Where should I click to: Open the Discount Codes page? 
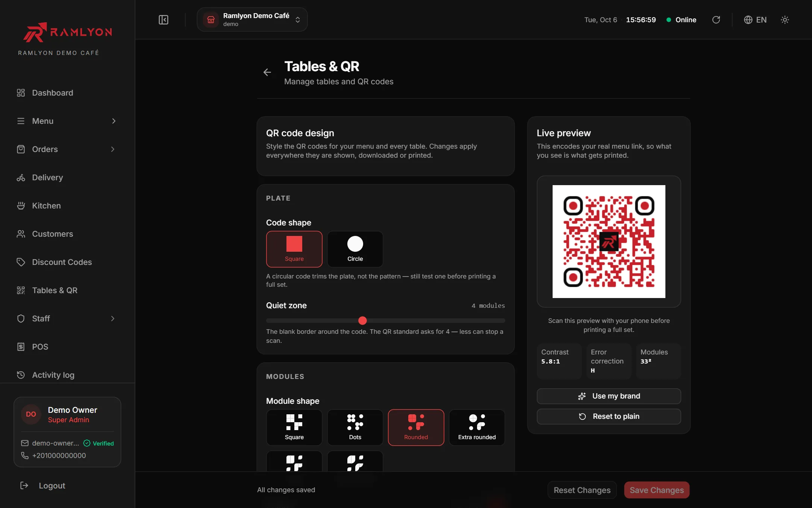(x=67, y=262)
